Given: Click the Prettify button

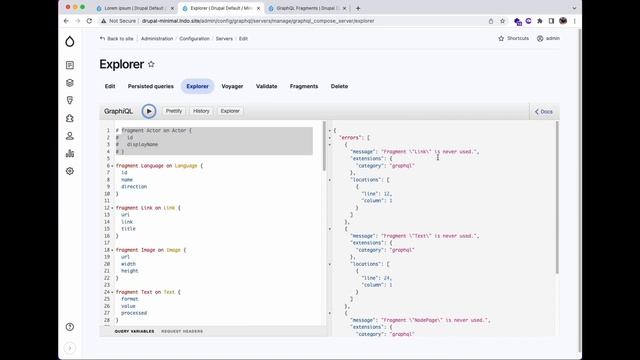Looking at the screenshot, I should tap(174, 111).
